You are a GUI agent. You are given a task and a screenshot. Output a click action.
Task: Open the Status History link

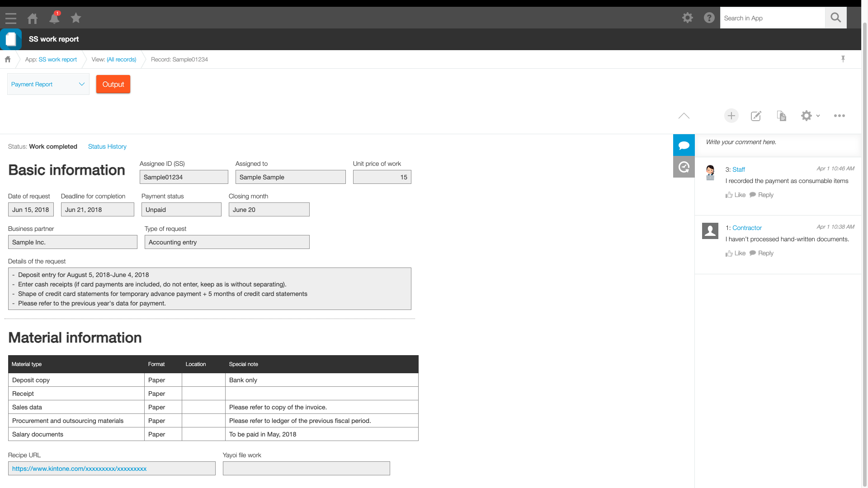pos(107,146)
